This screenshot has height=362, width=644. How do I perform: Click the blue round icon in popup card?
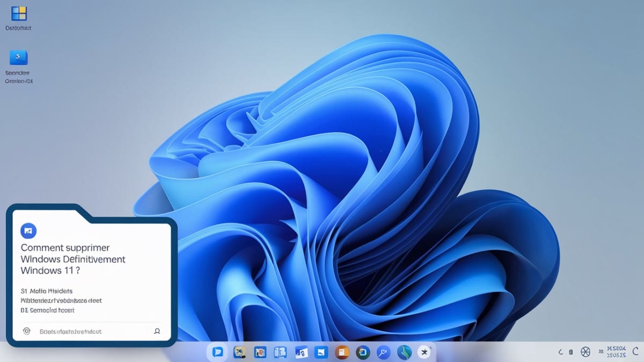[x=28, y=231]
